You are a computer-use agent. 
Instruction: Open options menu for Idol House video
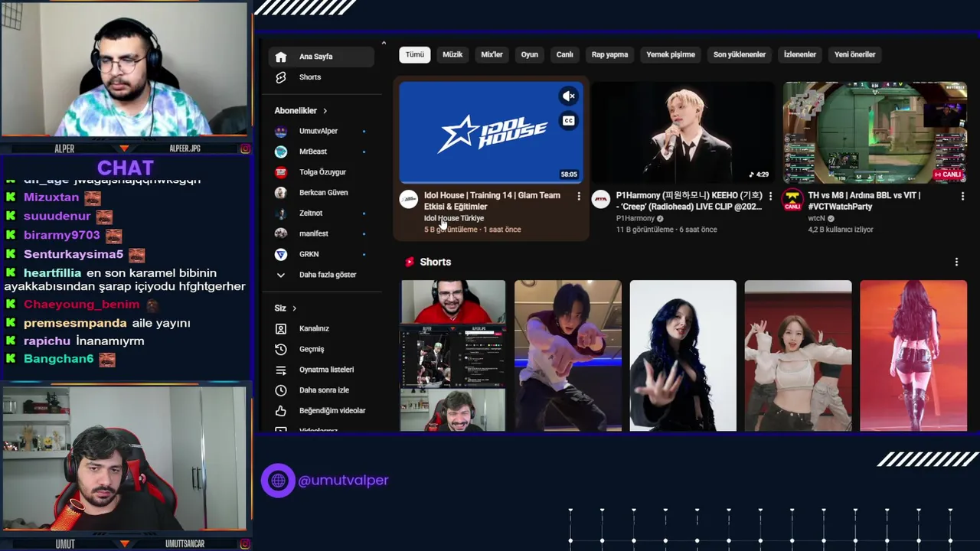pos(579,197)
